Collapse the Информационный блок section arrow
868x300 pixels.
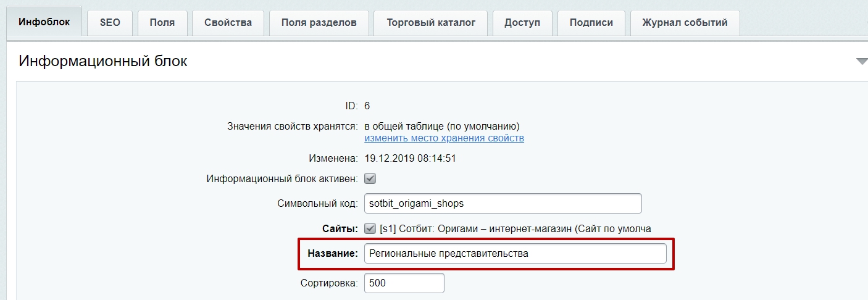tap(862, 61)
